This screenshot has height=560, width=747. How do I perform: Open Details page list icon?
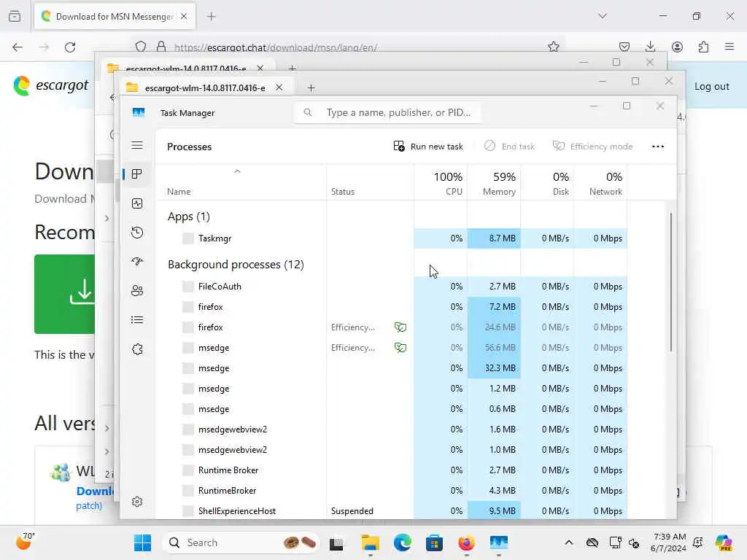point(137,320)
